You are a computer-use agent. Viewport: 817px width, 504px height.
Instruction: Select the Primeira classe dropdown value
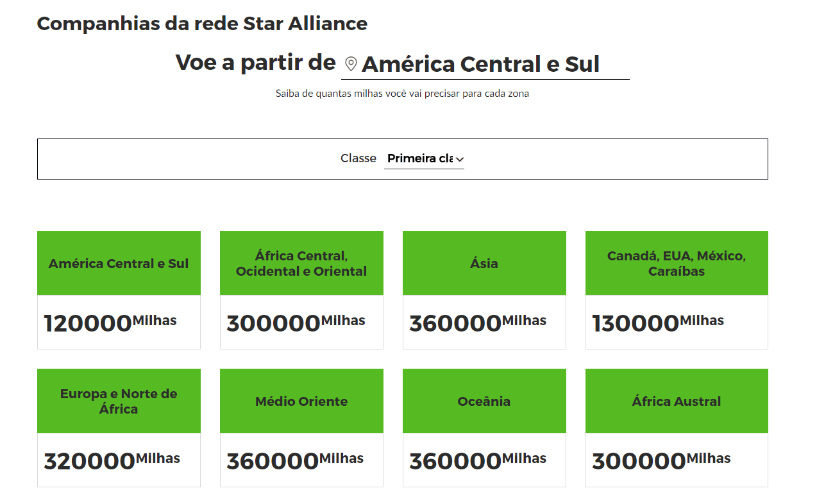click(x=424, y=158)
